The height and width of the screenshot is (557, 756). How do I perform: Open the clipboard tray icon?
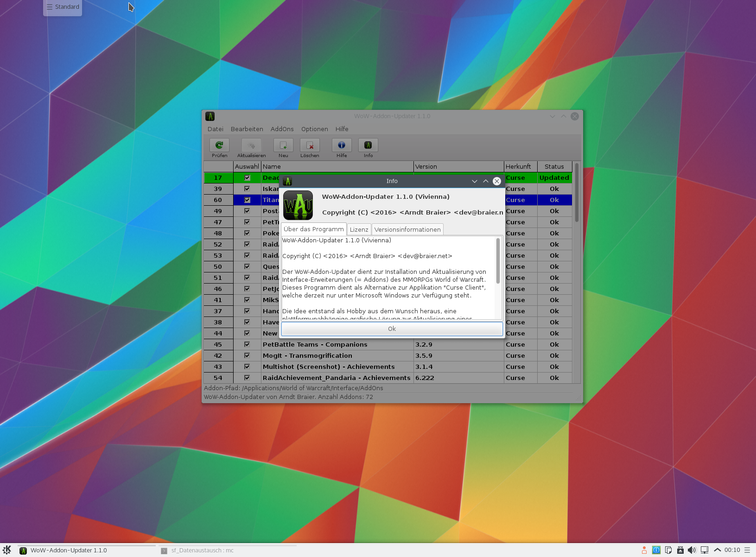click(668, 550)
